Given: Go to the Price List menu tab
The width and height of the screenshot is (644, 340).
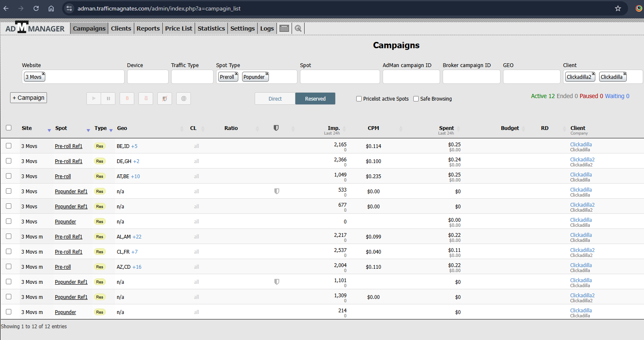Looking at the screenshot, I should (178, 29).
